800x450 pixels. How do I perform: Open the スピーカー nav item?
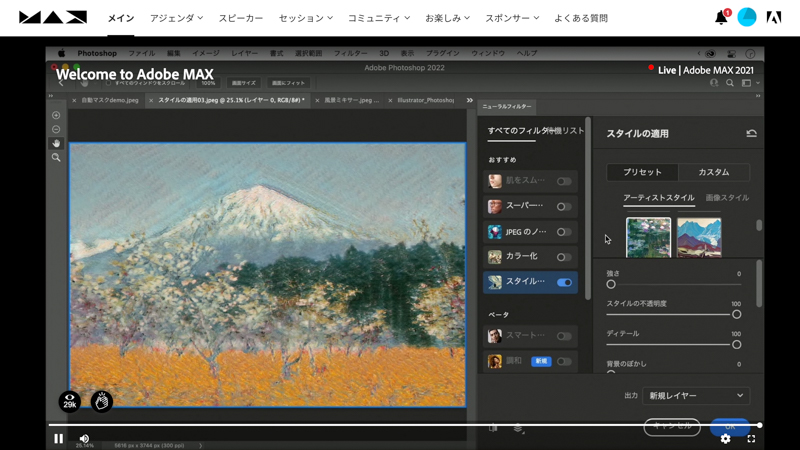tap(241, 18)
